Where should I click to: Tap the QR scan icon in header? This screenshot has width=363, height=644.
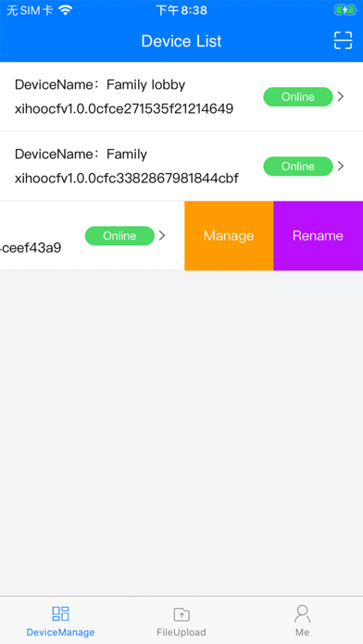(343, 41)
